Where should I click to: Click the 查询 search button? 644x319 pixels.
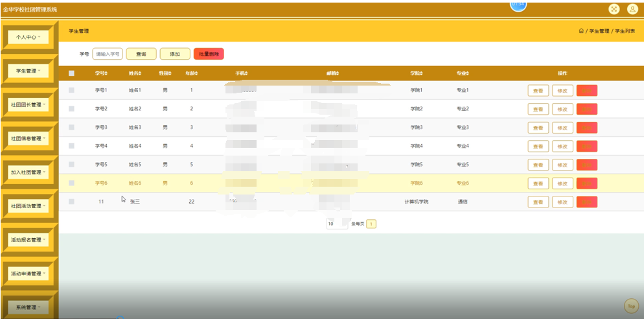[141, 54]
